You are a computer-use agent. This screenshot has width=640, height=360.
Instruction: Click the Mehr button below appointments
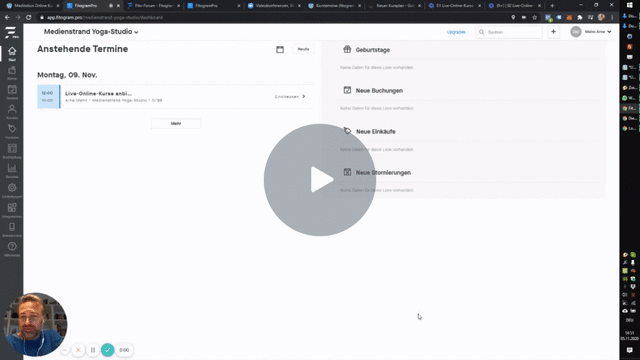coord(176,123)
